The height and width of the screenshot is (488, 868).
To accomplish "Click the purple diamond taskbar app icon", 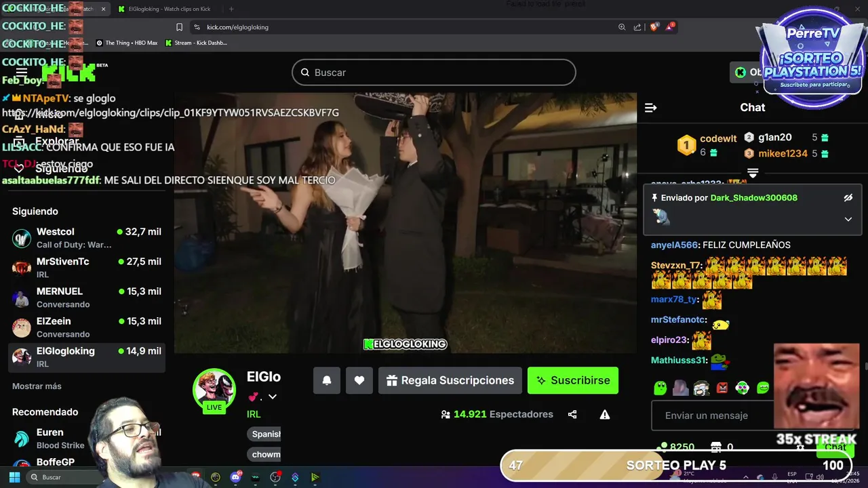I will pyautogui.click(x=295, y=477).
